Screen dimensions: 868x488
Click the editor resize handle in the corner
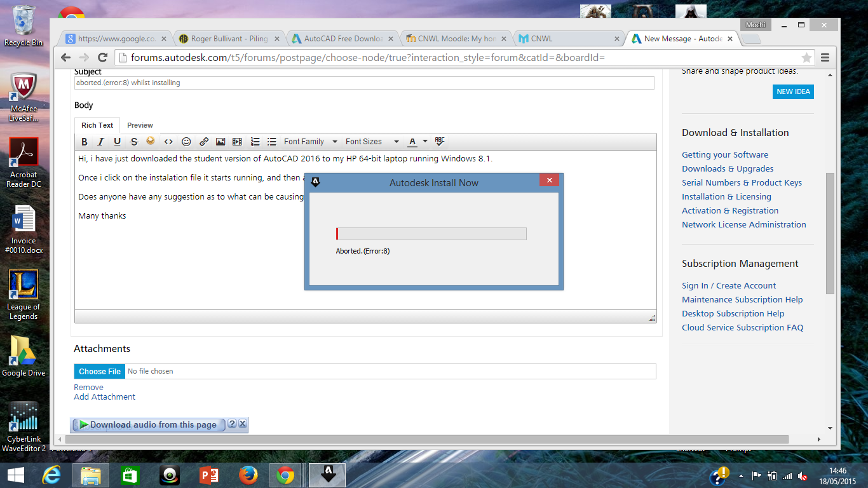click(x=651, y=318)
